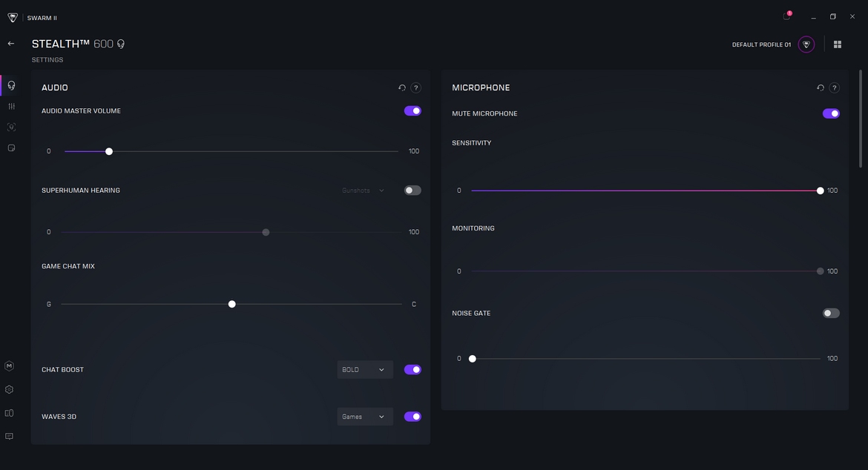Click the back arrow beside Stealth 600

[x=11, y=44]
